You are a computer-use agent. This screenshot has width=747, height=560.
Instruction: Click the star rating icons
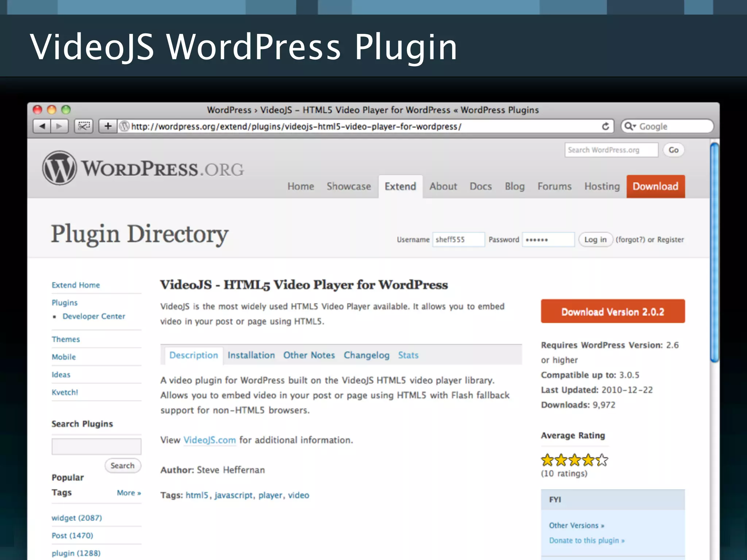[x=574, y=460]
